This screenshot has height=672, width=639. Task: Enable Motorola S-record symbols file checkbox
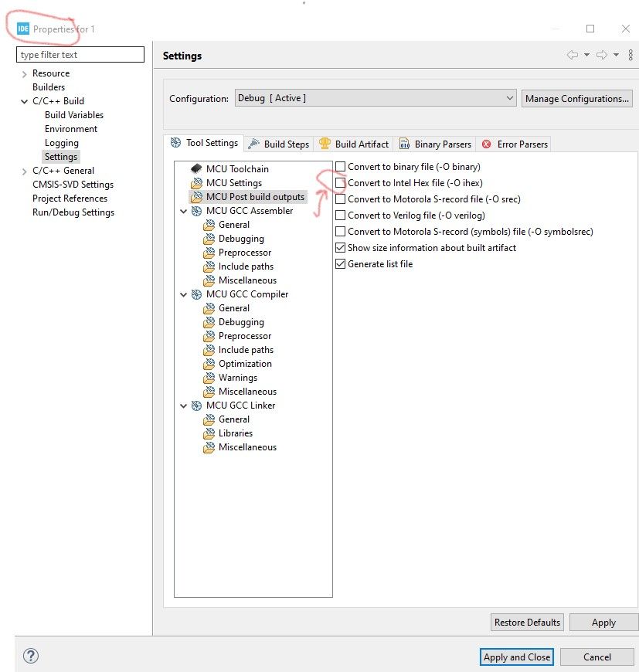point(340,232)
